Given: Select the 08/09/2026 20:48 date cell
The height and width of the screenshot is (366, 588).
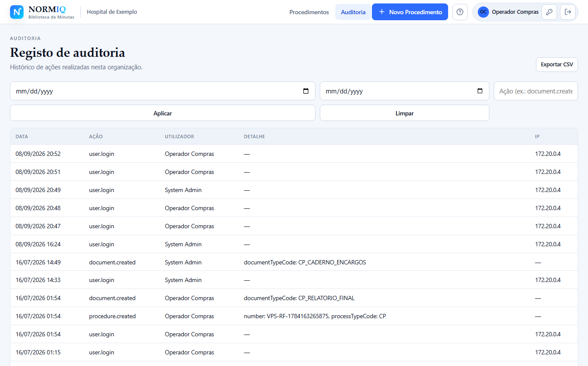Looking at the screenshot, I should coord(38,208).
